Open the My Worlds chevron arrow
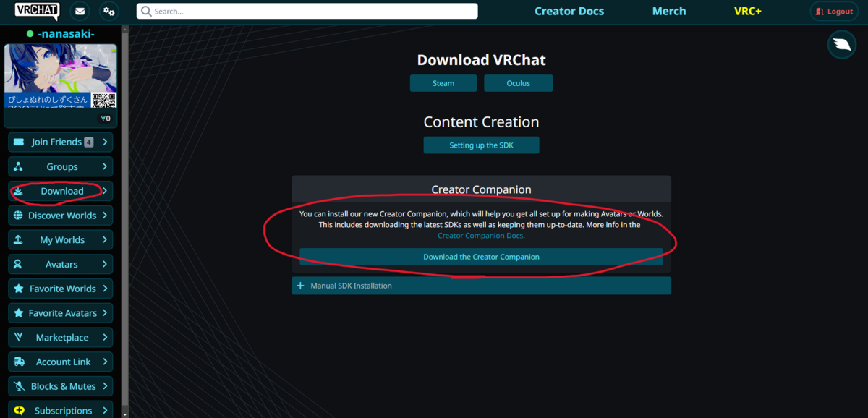The image size is (868, 418). coord(105,240)
